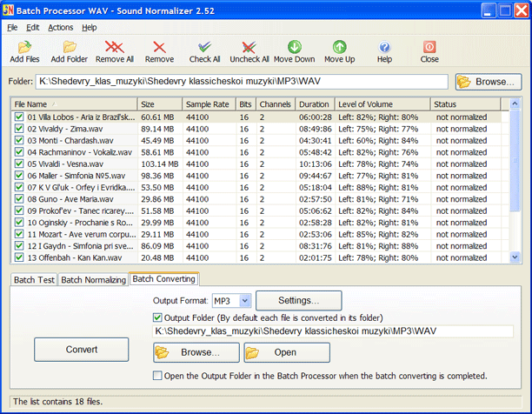Sort list by Level of Volume column
This screenshot has width=532, height=414.
pos(382,104)
